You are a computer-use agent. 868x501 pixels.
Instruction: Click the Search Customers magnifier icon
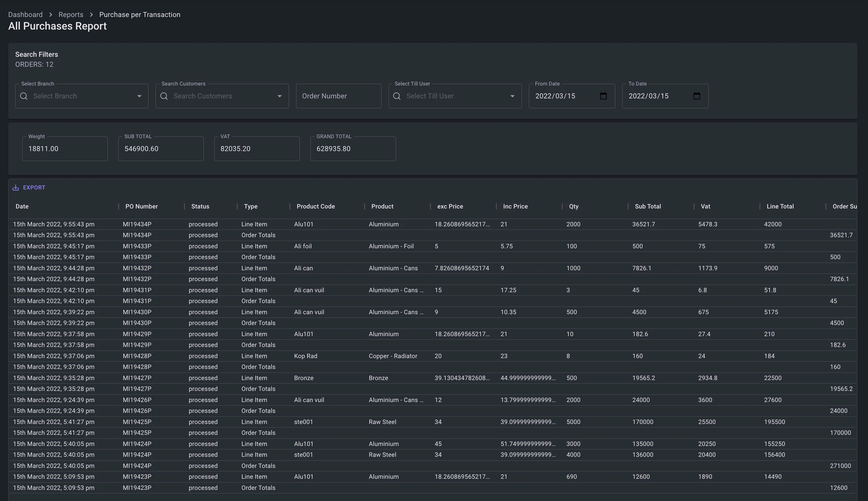click(x=164, y=96)
